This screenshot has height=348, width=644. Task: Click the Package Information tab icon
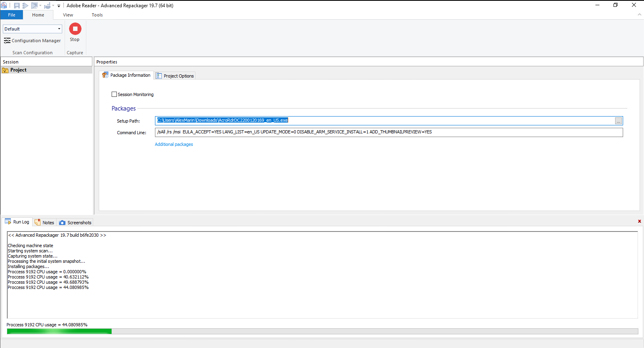105,75
